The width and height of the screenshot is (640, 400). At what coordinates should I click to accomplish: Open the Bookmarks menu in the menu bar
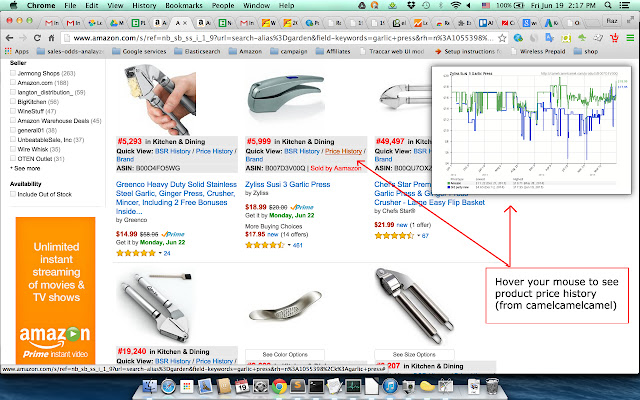pyautogui.click(x=184, y=5)
